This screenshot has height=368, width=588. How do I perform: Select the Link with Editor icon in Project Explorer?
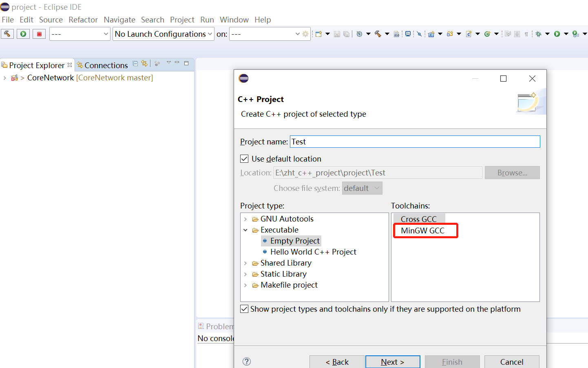(144, 64)
